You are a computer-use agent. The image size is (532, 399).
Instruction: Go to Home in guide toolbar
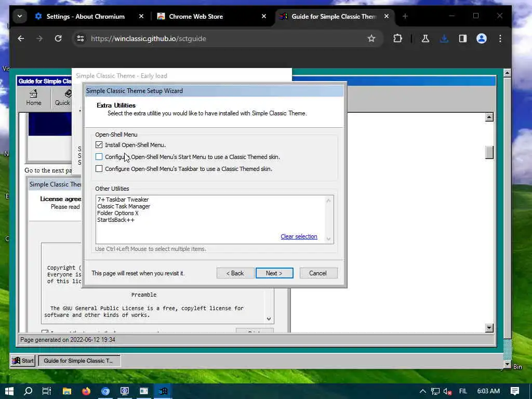click(34, 98)
